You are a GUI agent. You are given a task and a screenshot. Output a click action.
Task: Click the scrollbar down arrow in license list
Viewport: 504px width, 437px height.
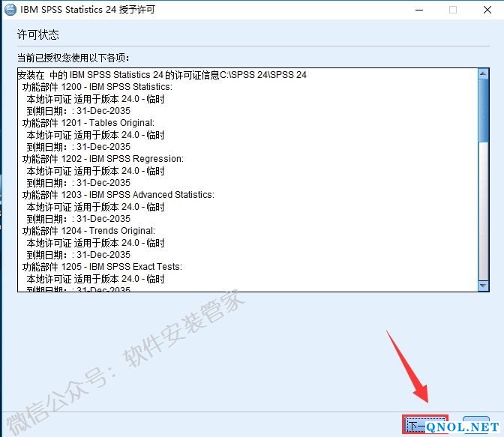point(483,286)
